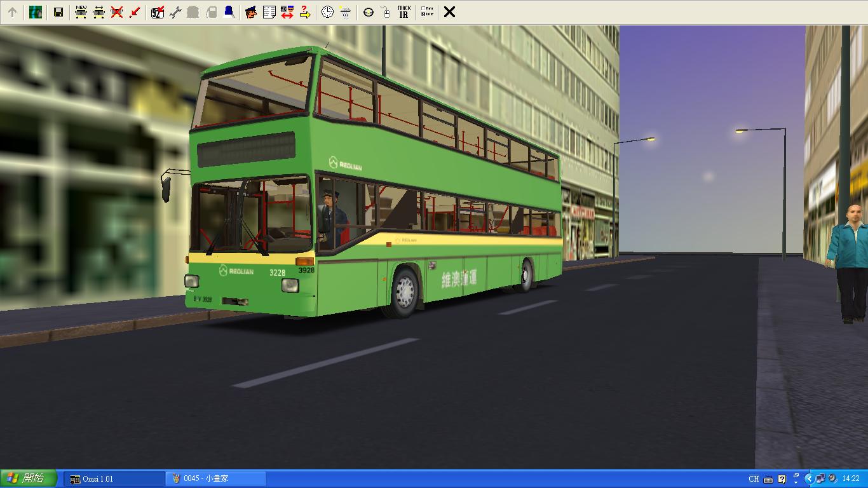Open the Windows Start button
This screenshot has width=868, height=488.
pos(29,478)
